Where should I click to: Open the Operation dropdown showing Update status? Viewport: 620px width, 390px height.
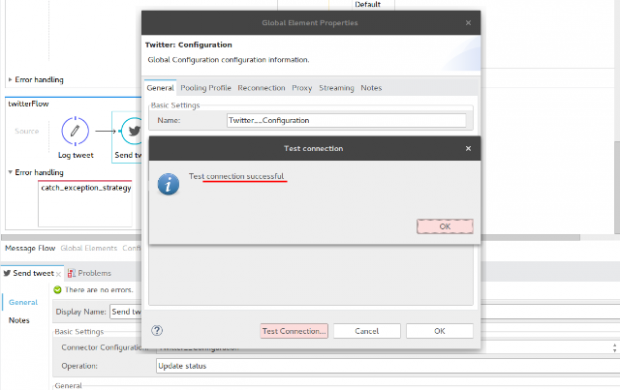pos(388,366)
